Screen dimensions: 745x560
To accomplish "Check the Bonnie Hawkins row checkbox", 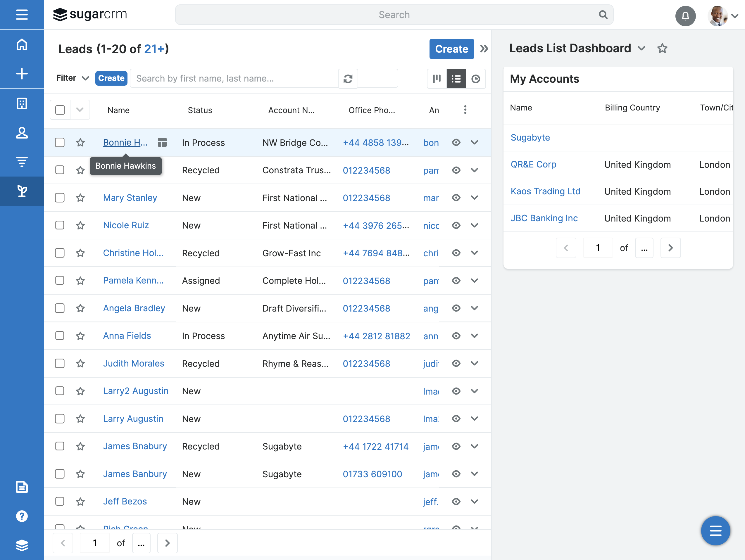I will click(x=60, y=142).
